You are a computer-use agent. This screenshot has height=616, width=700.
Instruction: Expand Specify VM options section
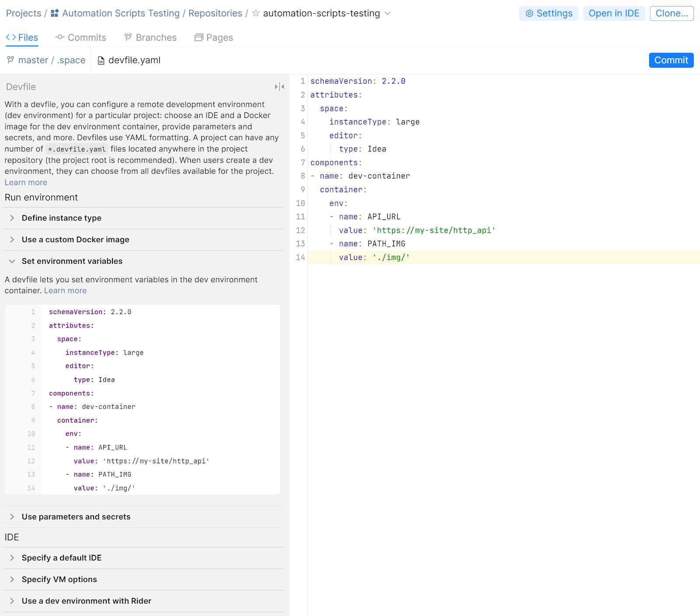click(x=143, y=579)
